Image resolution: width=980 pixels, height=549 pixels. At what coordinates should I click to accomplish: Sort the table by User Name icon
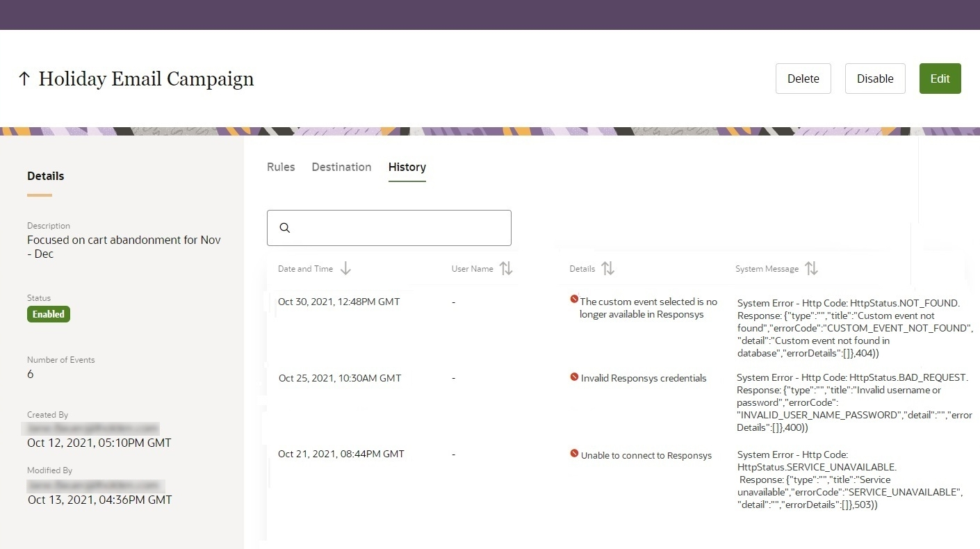point(505,268)
